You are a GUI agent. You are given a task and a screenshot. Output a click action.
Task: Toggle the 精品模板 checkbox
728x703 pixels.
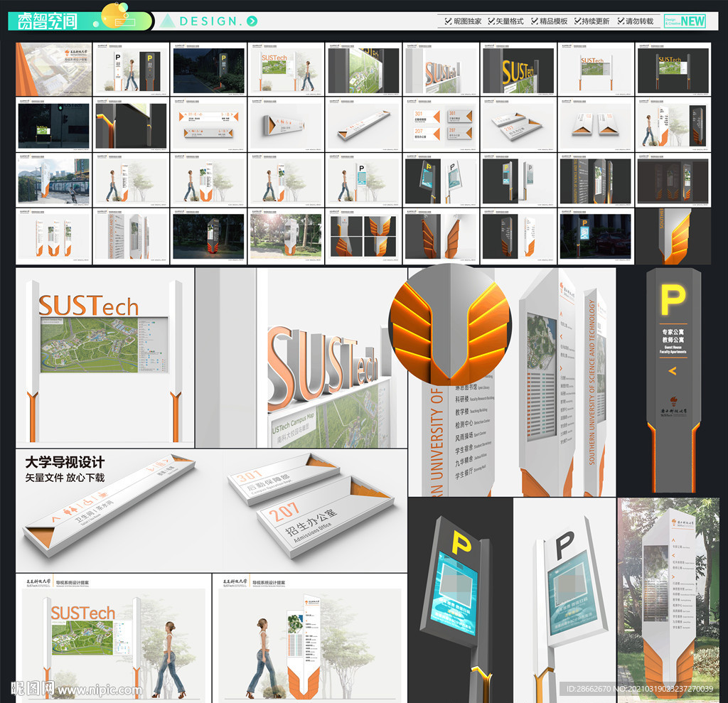click(x=535, y=21)
